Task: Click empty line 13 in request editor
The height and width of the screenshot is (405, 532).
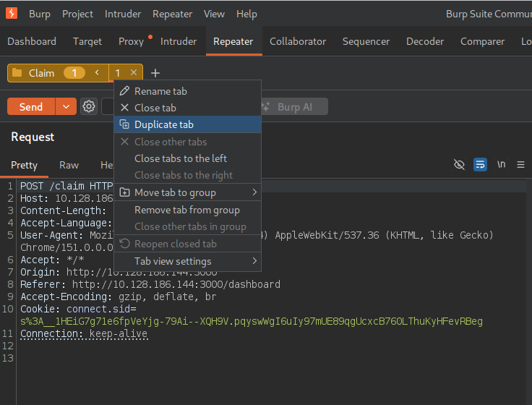Action: coord(272,358)
